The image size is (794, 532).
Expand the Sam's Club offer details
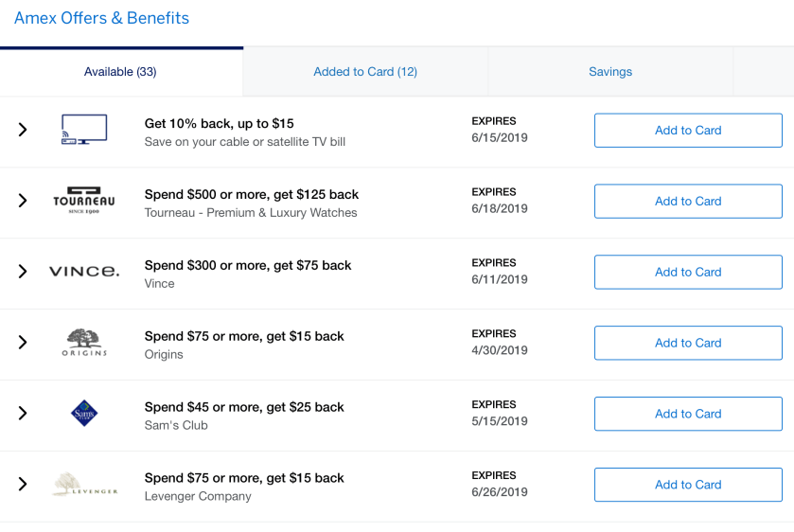click(x=23, y=414)
